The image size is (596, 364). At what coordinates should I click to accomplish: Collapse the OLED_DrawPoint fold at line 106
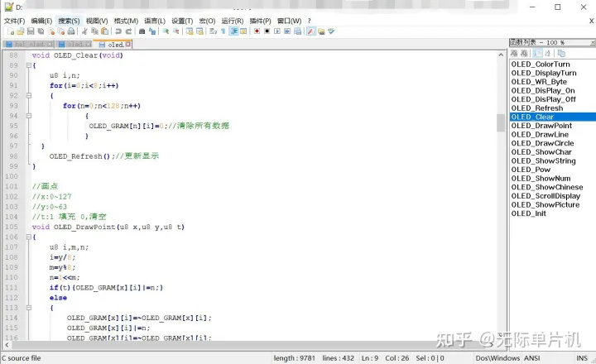click(x=28, y=237)
